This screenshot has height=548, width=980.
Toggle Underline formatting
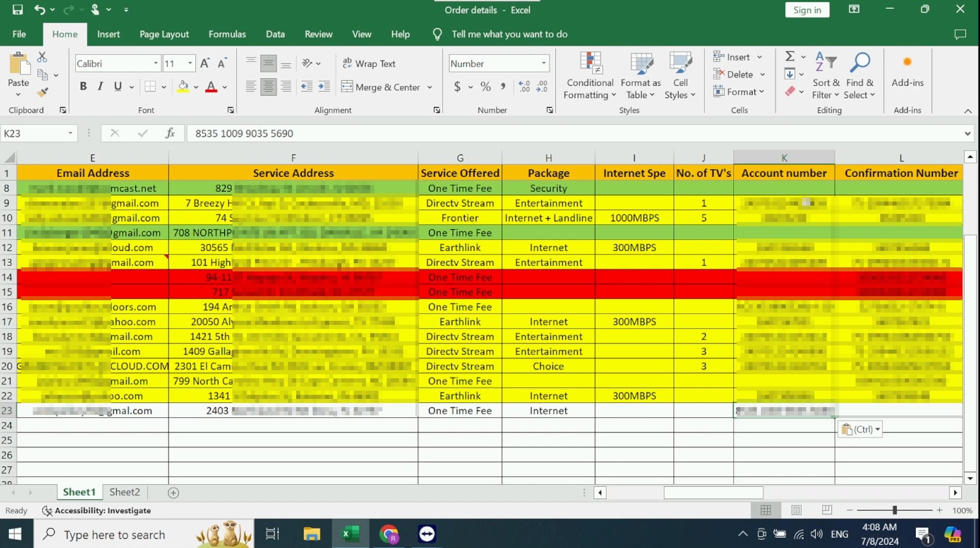(x=118, y=86)
